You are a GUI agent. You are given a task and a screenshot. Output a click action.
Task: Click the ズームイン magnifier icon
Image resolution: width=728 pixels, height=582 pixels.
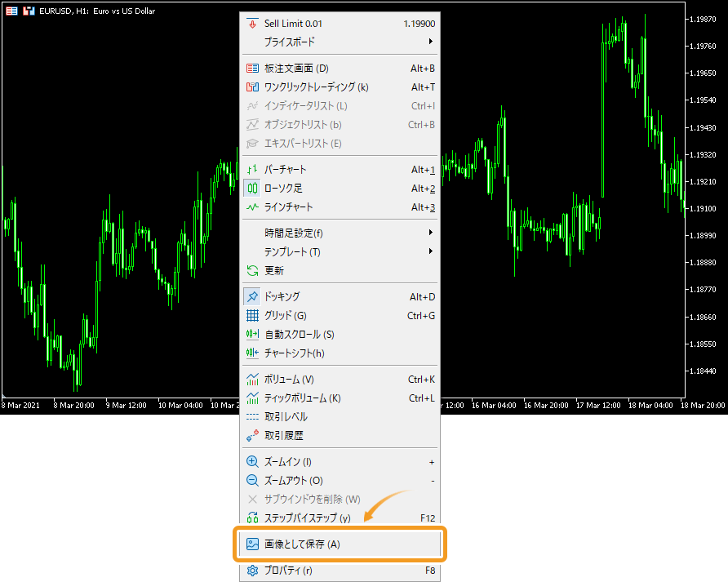pos(252,462)
